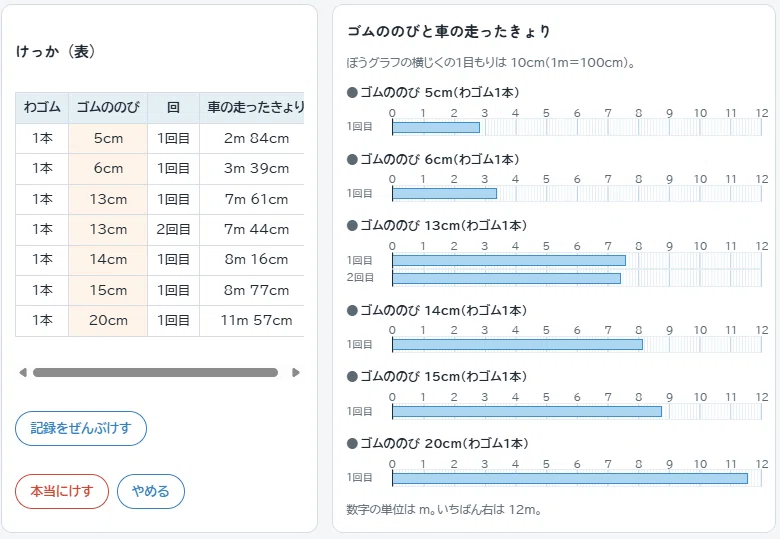Click the bar in the 5cm chart

pyautogui.click(x=436, y=127)
